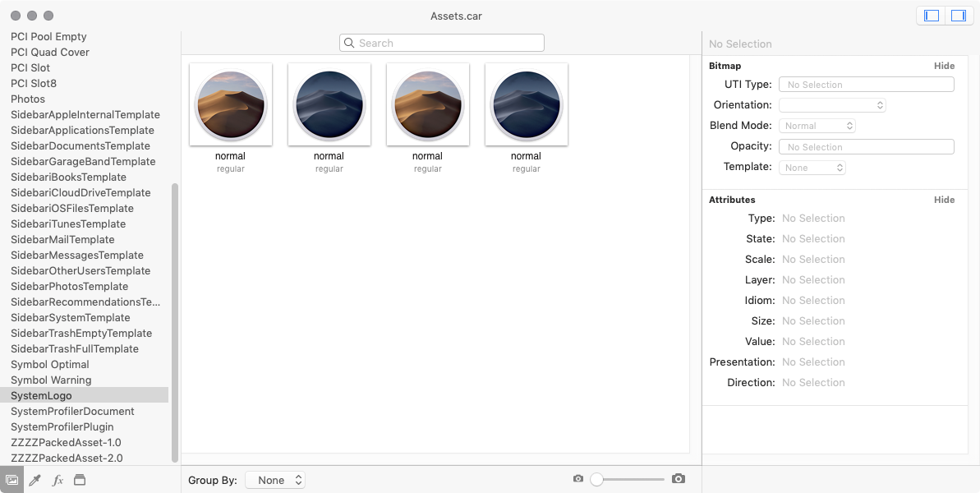Select the truncated SidebarRecommendationsTe… asset
The image size is (980, 493).
click(85, 302)
